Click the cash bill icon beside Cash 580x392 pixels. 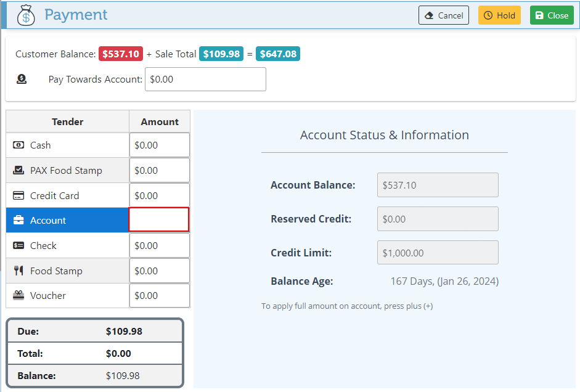click(x=18, y=145)
